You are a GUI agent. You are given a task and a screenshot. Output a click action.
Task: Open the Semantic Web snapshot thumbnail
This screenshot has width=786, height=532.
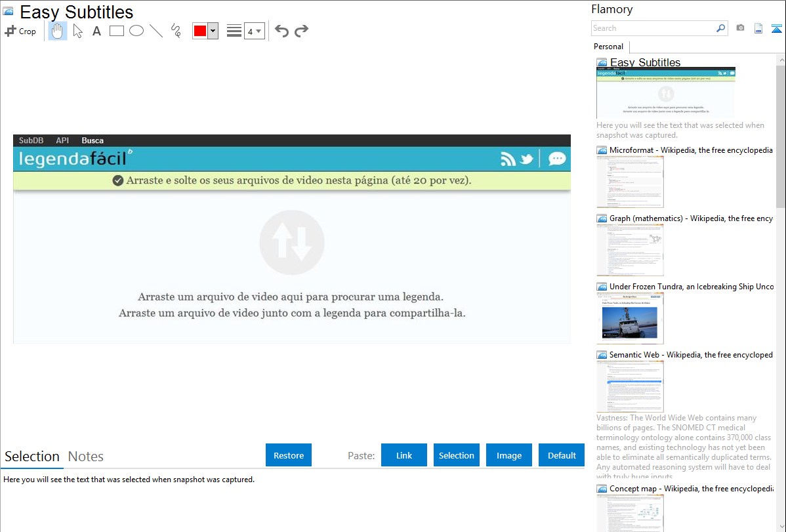point(630,386)
